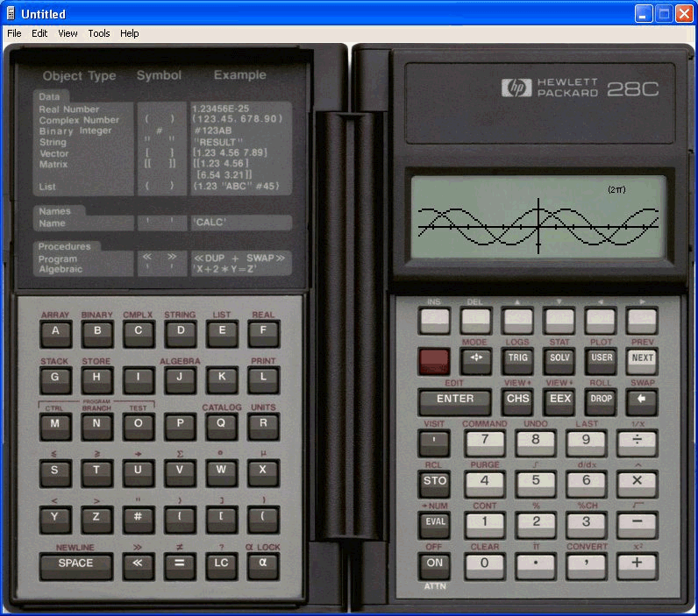Click the letter Q key (CATALOG)
Viewport: 698px width, 616px height.
(x=221, y=427)
